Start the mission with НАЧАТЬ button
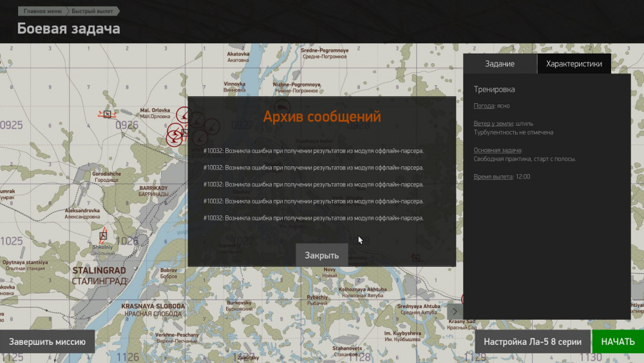 pyautogui.click(x=618, y=342)
